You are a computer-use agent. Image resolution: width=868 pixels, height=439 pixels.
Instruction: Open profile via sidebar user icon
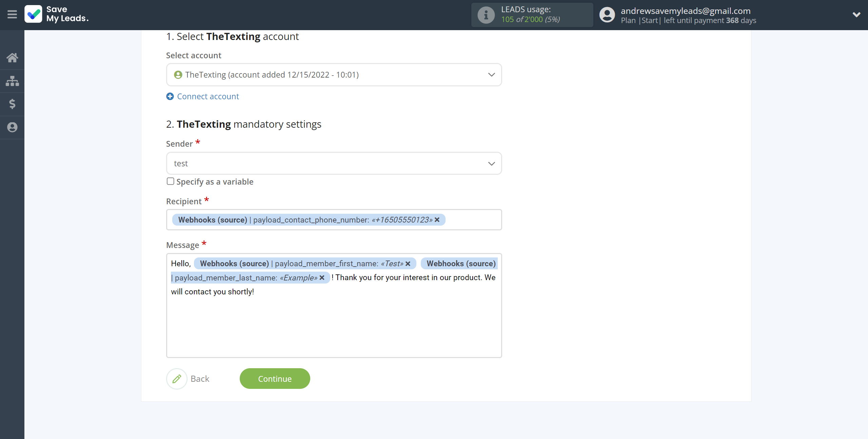pos(12,127)
